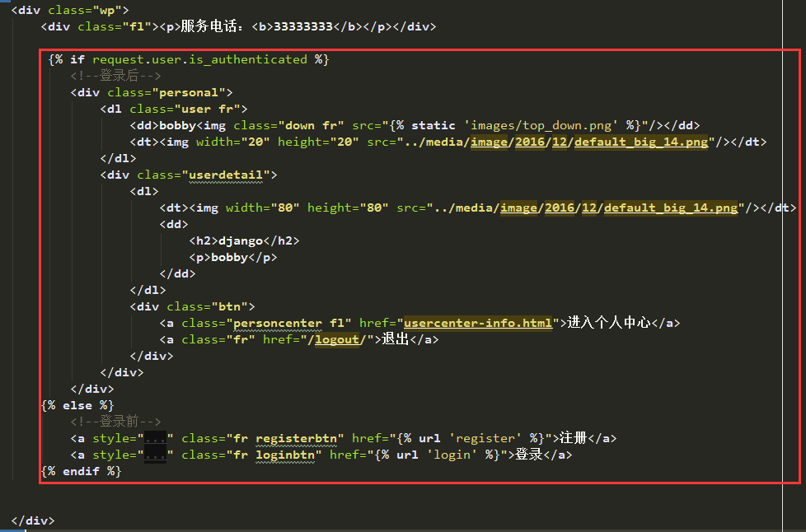This screenshot has height=532, width=806.
Task: Click bobby inside the p tag
Action: click(229, 257)
